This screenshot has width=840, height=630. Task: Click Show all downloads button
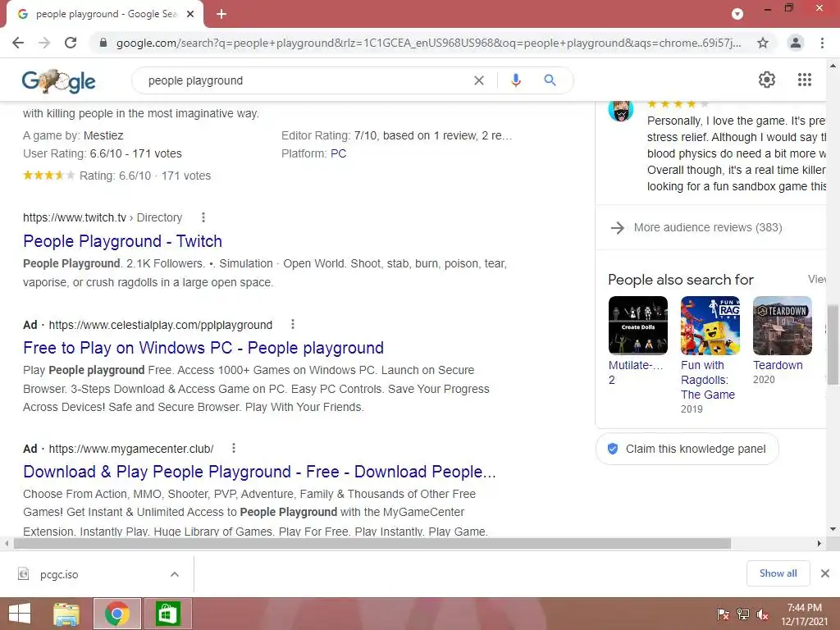[778, 573]
